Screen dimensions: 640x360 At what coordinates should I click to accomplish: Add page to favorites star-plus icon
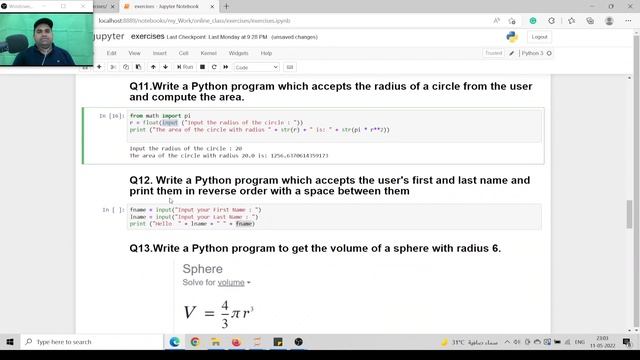click(512, 21)
